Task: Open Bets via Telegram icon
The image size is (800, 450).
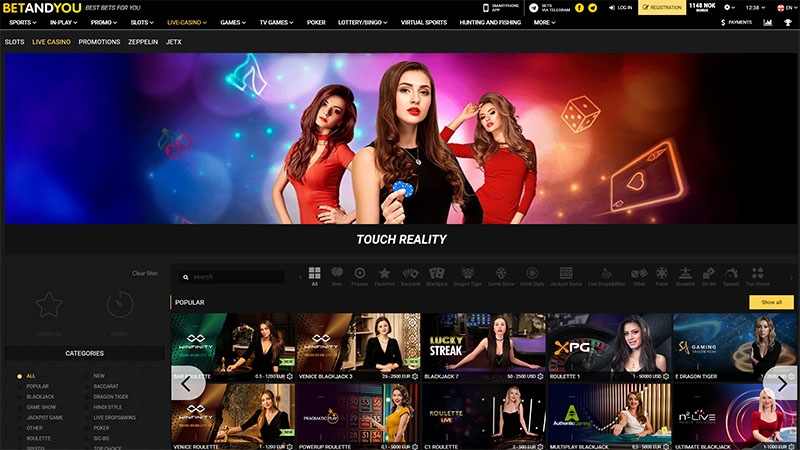Action: 534,8
